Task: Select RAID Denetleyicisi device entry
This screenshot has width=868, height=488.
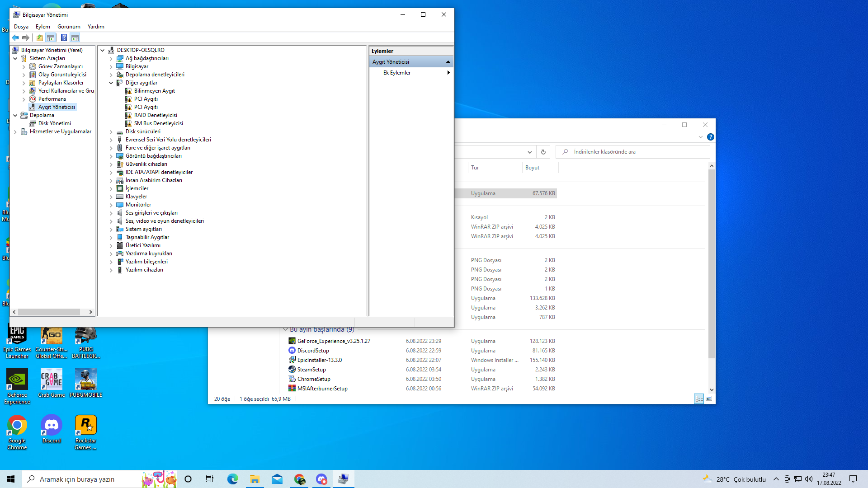Action: (156, 115)
